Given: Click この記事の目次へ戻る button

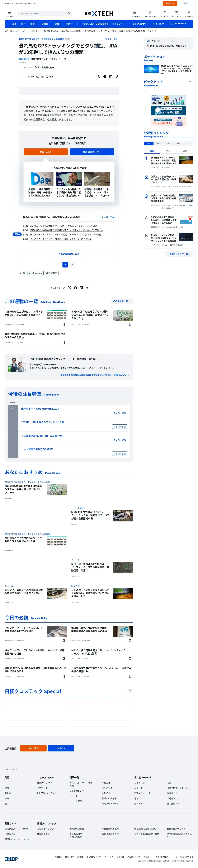Looking at the screenshot, I should pos(69,254).
